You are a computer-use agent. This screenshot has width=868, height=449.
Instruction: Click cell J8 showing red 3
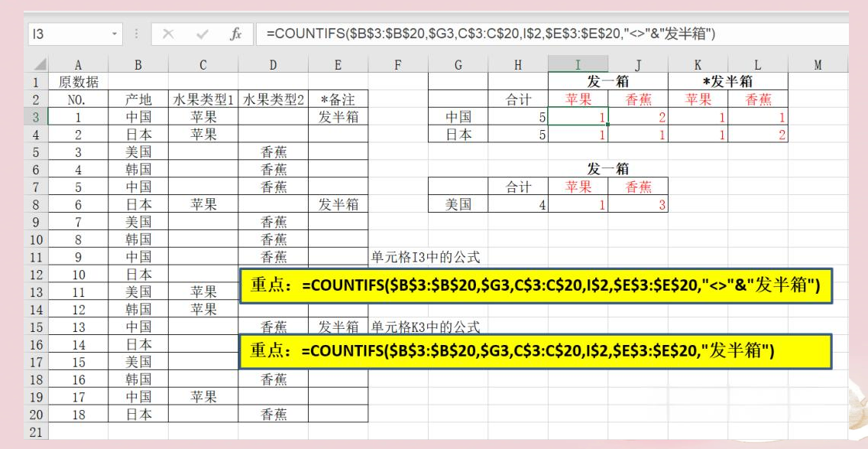[x=638, y=204]
